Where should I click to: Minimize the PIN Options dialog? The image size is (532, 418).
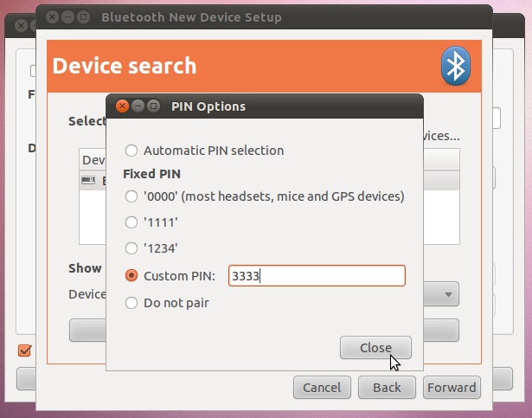coord(138,106)
